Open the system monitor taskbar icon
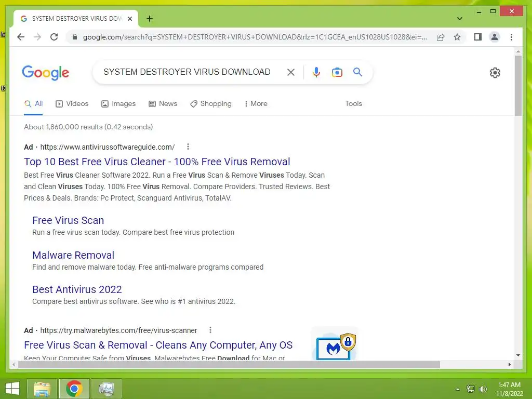This screenshot has height=399, width=532. [x=106, y=389]
